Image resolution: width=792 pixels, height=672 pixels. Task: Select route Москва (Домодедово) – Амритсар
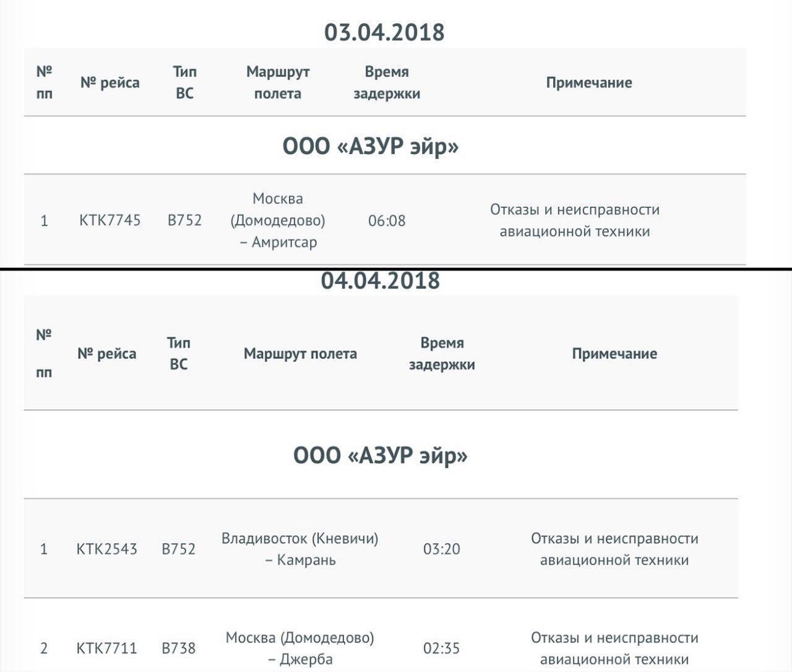(x=278, y=220)
